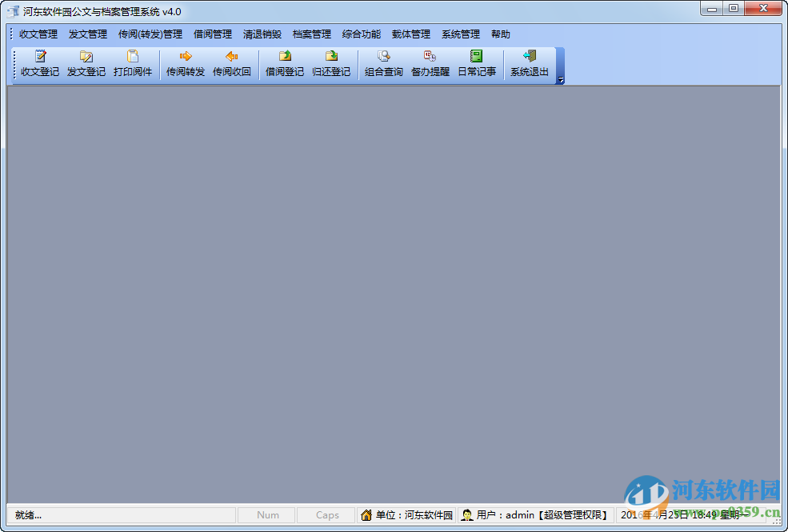Viewport: 788px width, 532px height.
Task: Toggle the Num lock indicator
Action: click(x=266, y=514)
